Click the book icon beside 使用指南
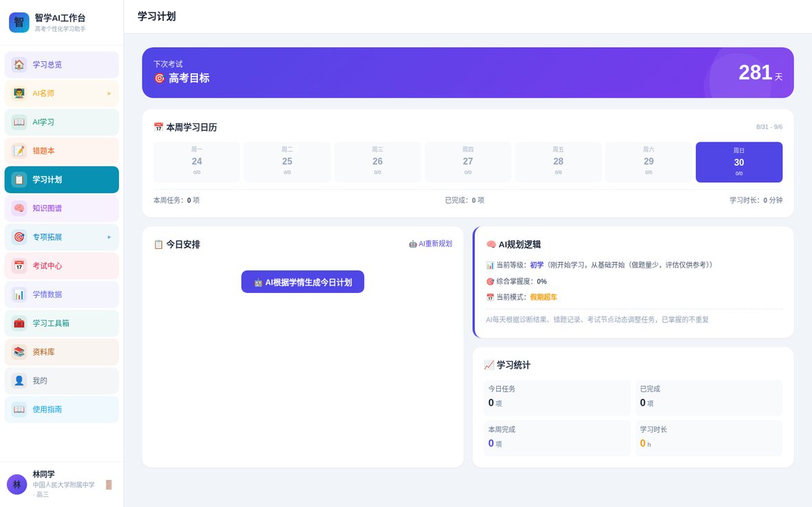 pyautogui.click(x=19, y=409)
